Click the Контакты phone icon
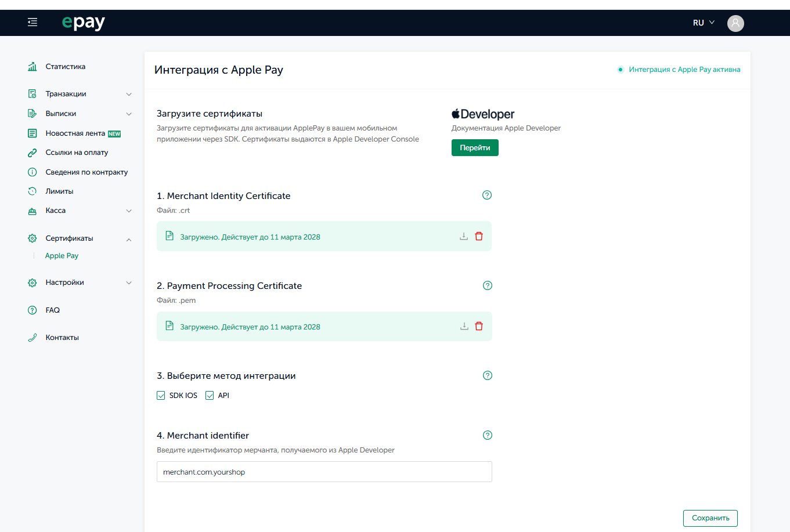The height and width of the screenshot is (532, 790). (33, 338)
